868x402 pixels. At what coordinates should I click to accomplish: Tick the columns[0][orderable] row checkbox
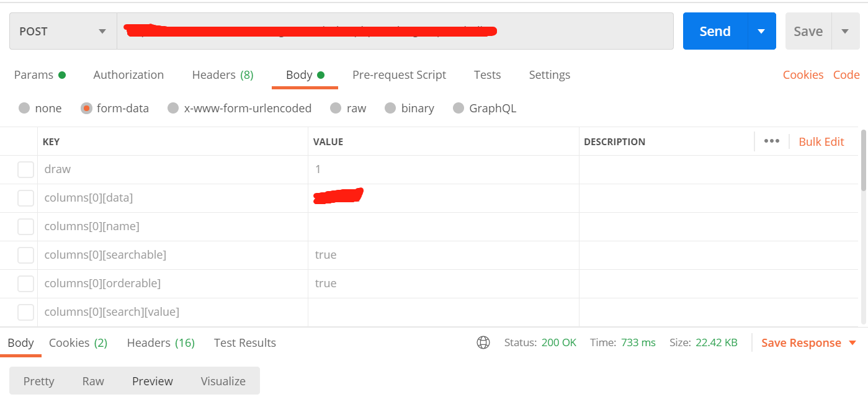25,284
